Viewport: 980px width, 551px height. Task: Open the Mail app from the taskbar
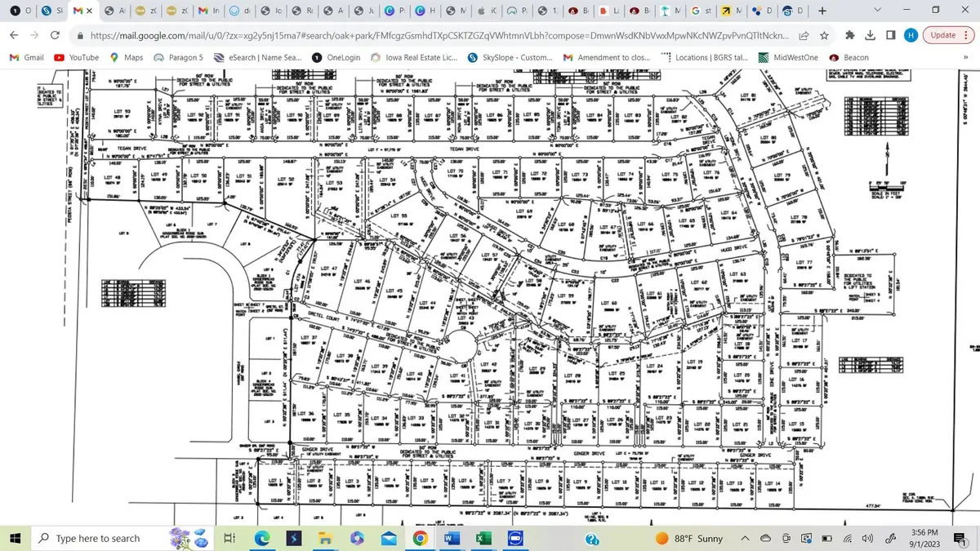click(x=389, y=538)
